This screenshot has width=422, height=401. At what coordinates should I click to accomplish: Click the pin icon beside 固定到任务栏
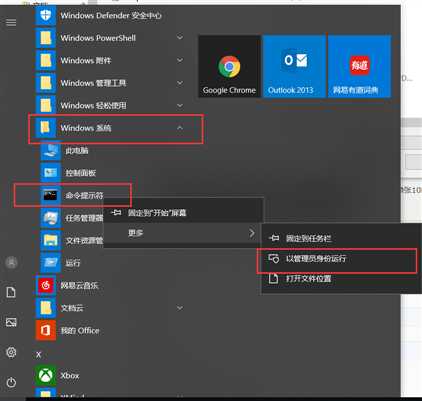pos(274,238)
